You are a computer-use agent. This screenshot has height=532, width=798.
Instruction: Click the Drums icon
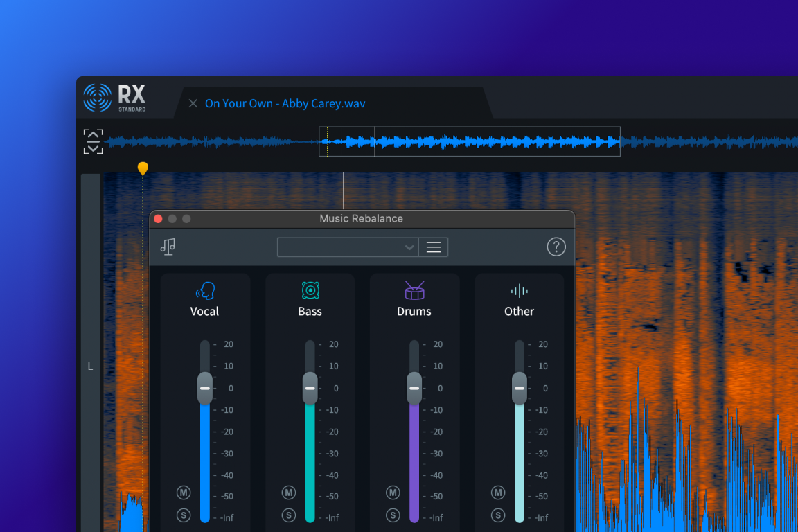click(x=414, y=290)
